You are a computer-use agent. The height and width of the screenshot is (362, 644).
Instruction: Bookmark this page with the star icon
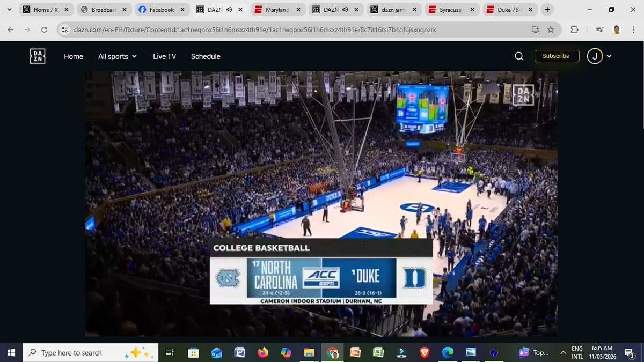coord(551,31)
